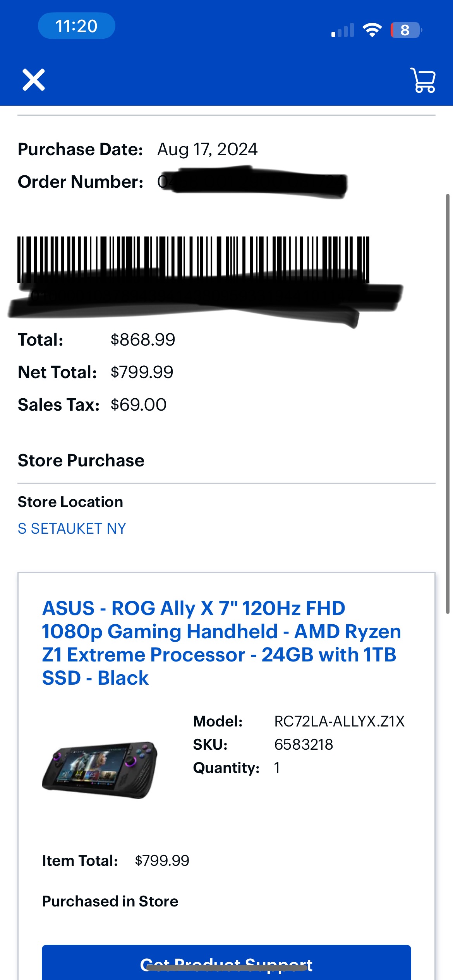Tap the Purchase Date value Aug 17, 2024
Viewport: 453px width, 980px height.
click(207, 149)
